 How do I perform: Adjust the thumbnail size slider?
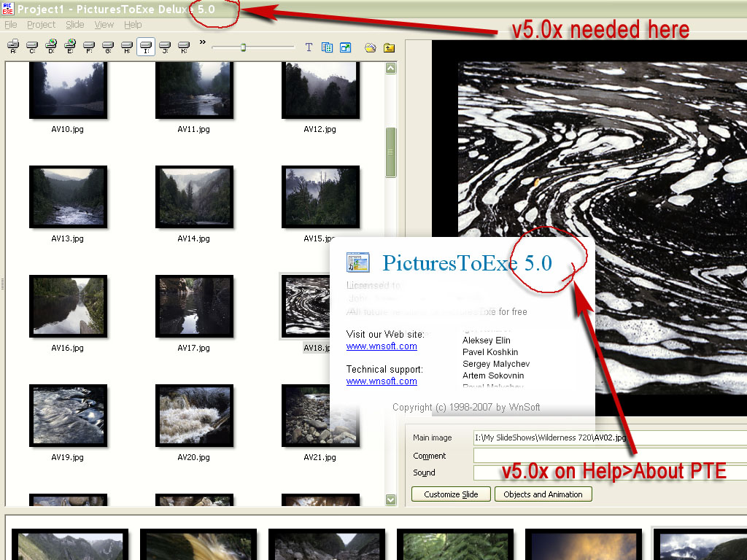tap(243, 47)
